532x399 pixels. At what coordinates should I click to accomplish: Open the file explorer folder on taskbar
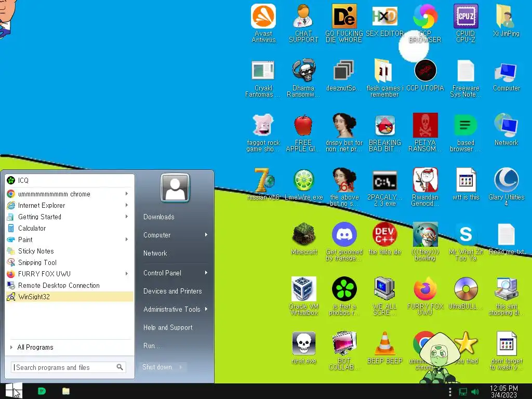(x=66, y=391)
